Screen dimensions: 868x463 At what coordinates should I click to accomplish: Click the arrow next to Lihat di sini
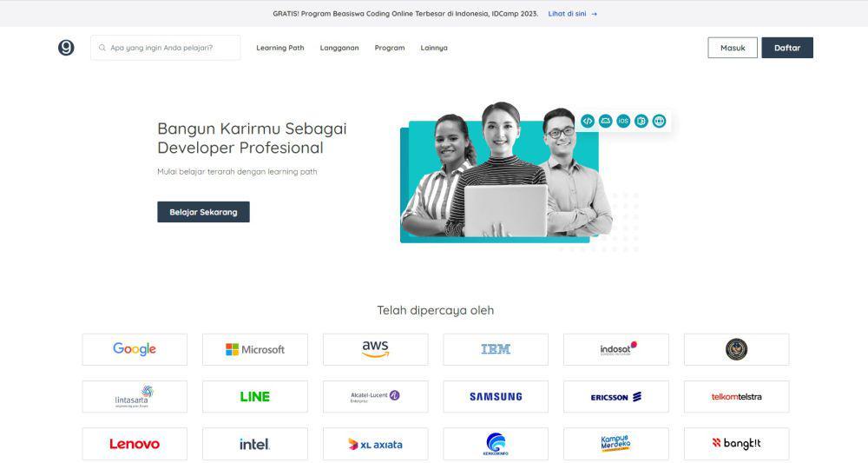(594, 14)
